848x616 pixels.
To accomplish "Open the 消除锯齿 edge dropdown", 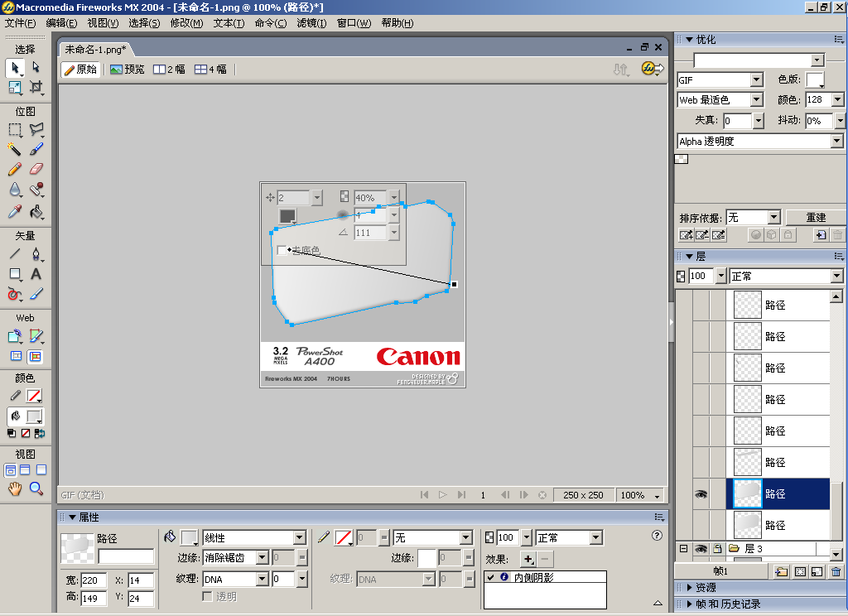I will pyautogui.click(x=263, y=557).
